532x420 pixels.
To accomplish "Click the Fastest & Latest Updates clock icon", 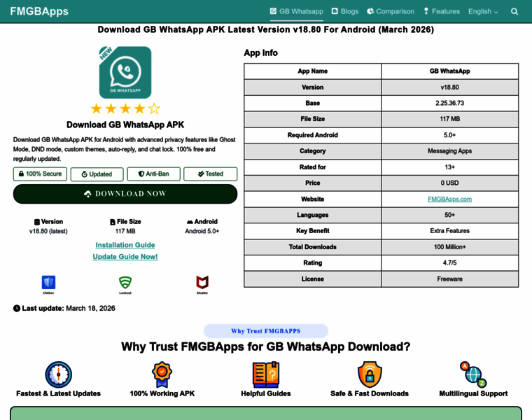I will [x=58, y=374].
